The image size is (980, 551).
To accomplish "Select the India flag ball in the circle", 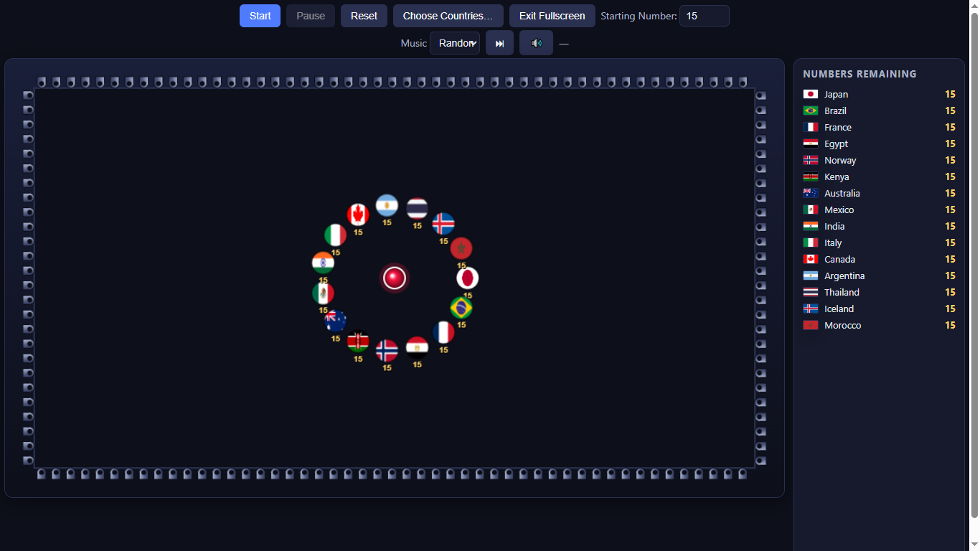I will pyautogui.click(x=323, y=263).
